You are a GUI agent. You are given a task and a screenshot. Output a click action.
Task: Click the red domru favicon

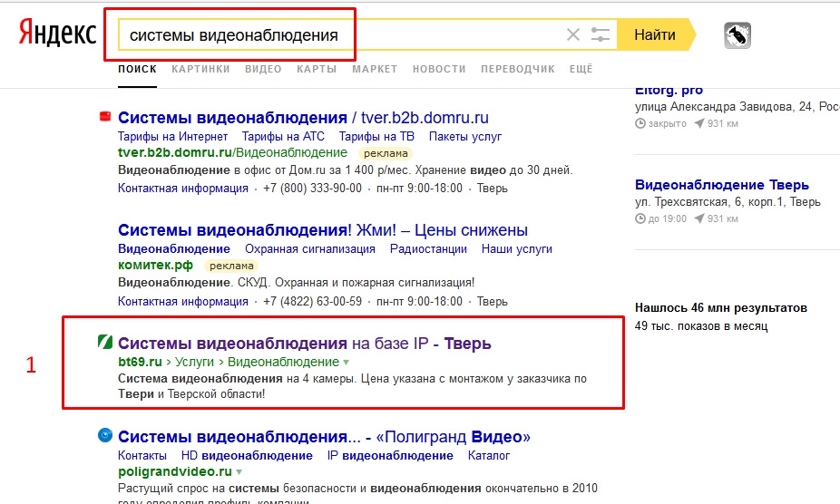pos(105,116)
